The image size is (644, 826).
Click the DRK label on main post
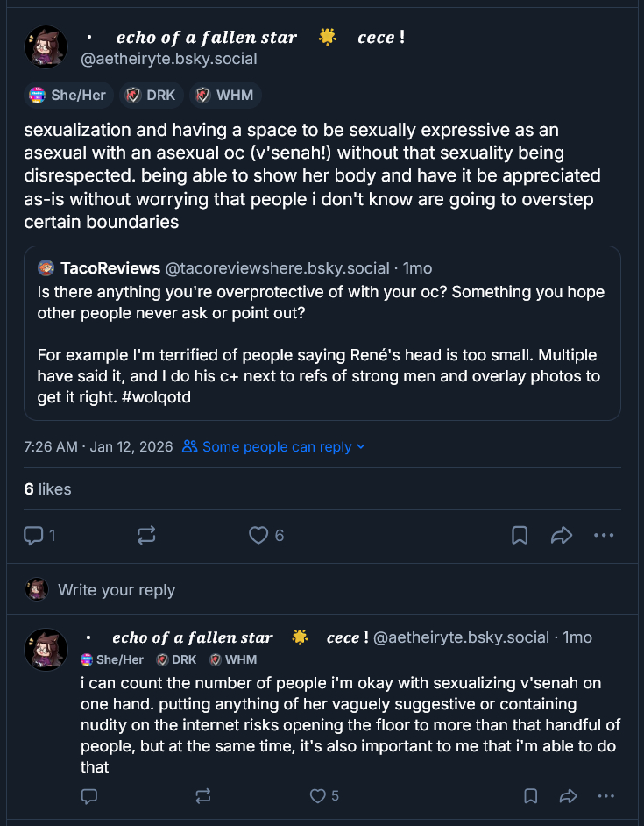152,95
